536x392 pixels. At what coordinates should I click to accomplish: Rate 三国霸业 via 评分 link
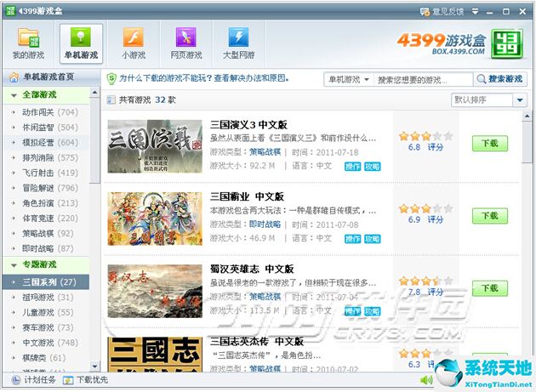point(435,219)
